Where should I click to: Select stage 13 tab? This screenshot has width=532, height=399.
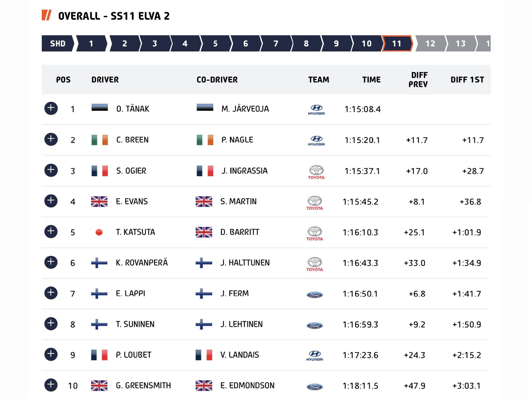click(x=460, y=43)
